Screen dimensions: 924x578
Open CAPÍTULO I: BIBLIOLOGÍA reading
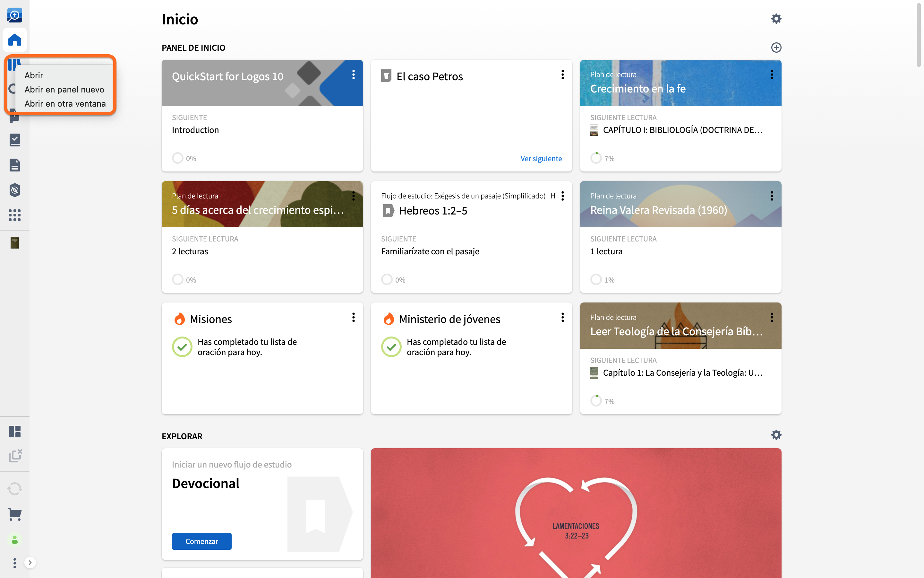(x=682, y=130)
